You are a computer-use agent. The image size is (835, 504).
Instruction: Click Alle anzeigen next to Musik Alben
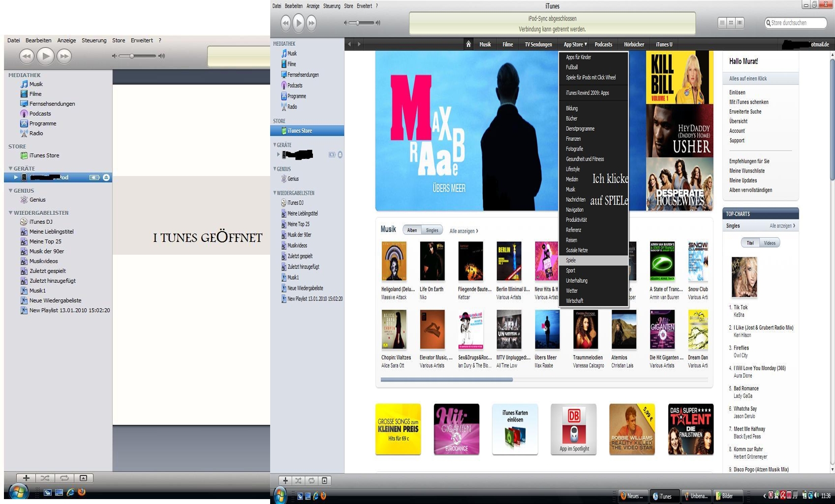464,231
